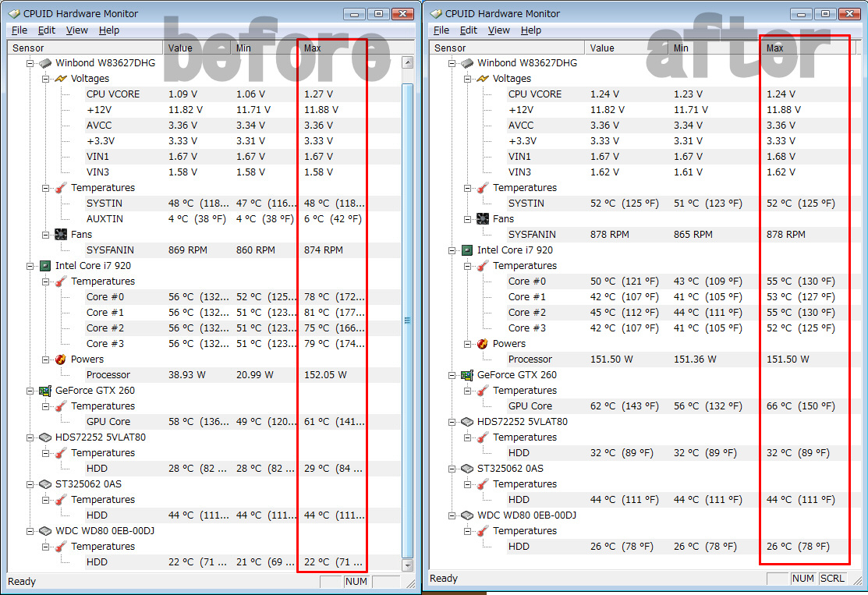Open the Help menu in left window
The width and height of the screenshot is (868, 595).
[x=109, y=30]
